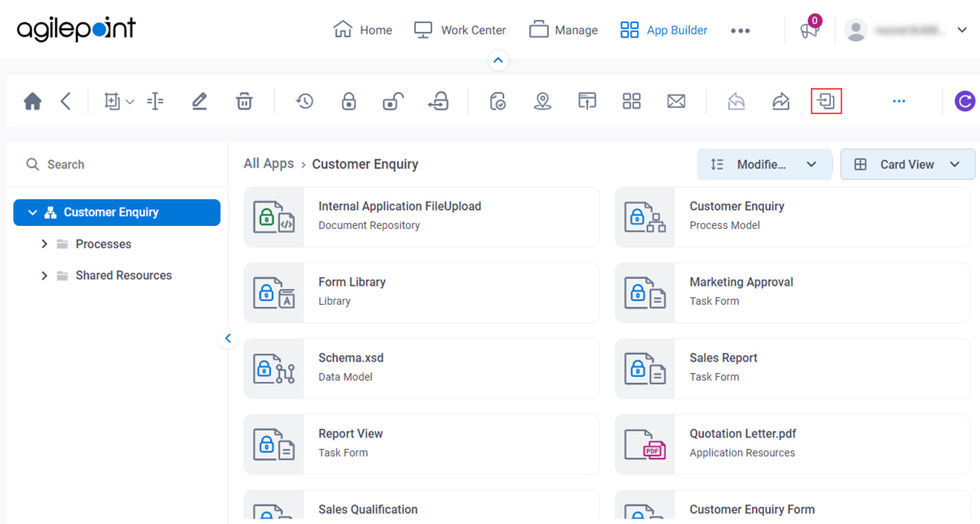The image size is (980, 524).
Task: Select the Shared Resources tree item
Action: tap(123, 275)
